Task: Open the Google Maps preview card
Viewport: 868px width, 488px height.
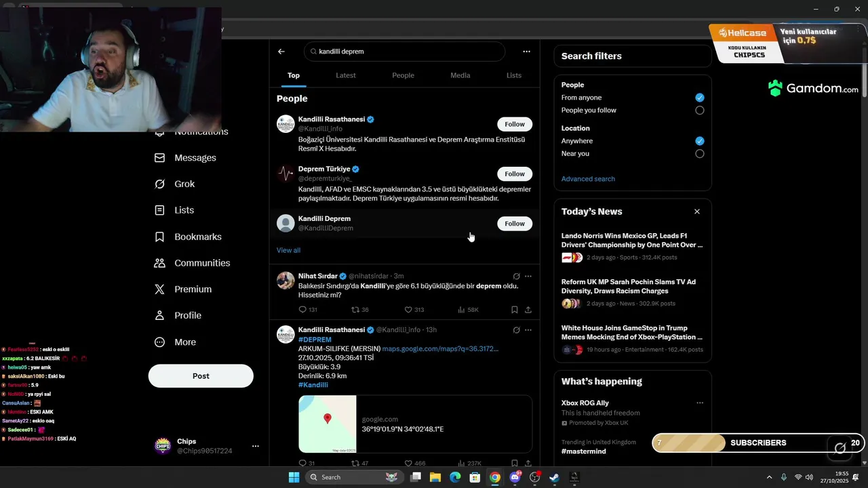Action: [415, 424]
